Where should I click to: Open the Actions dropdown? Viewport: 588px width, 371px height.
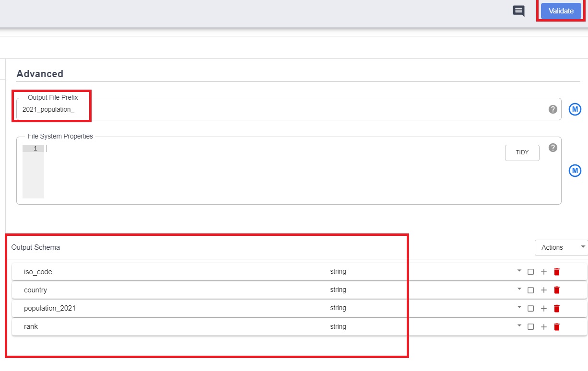pos(561,247)
